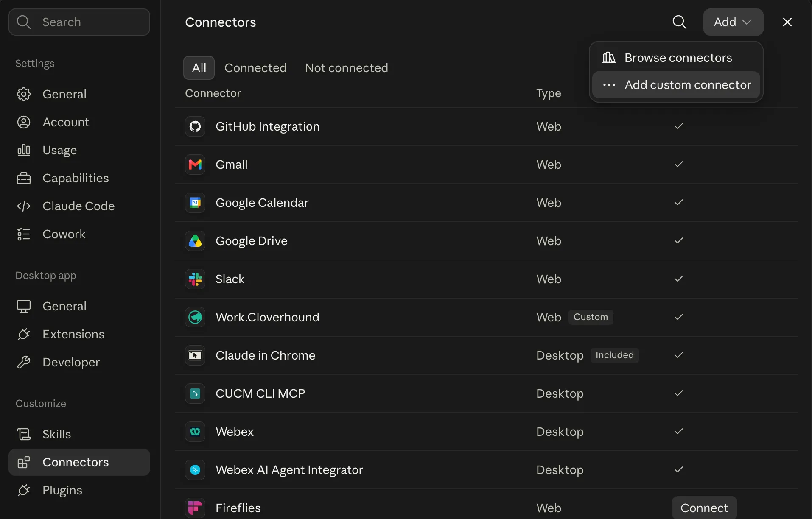Click the Work.Cloverhound logo icon
Viewport: 812px width, 519px height.
click(195, 317)
